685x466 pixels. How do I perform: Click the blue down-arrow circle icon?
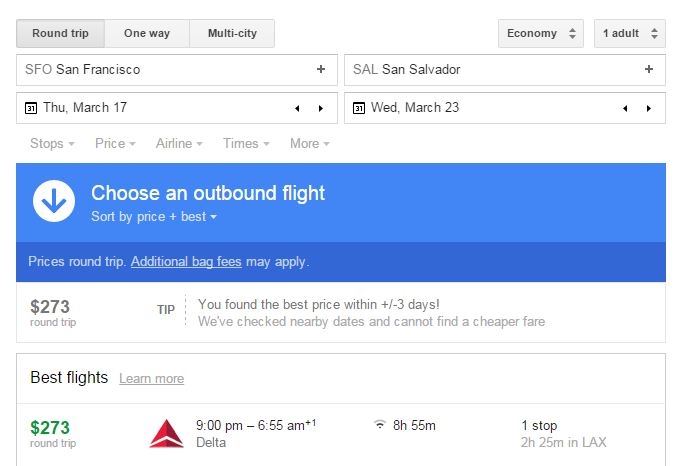coord(54,201)
